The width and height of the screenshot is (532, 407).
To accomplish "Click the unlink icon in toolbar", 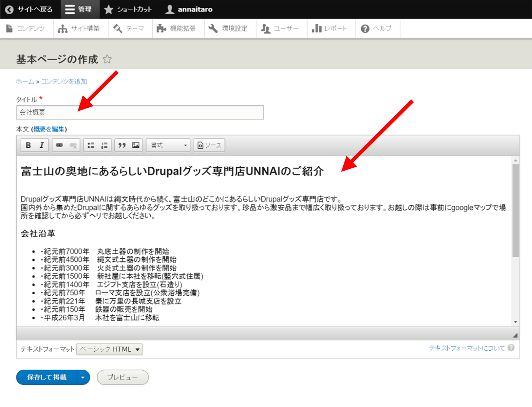I will point(73,145).
